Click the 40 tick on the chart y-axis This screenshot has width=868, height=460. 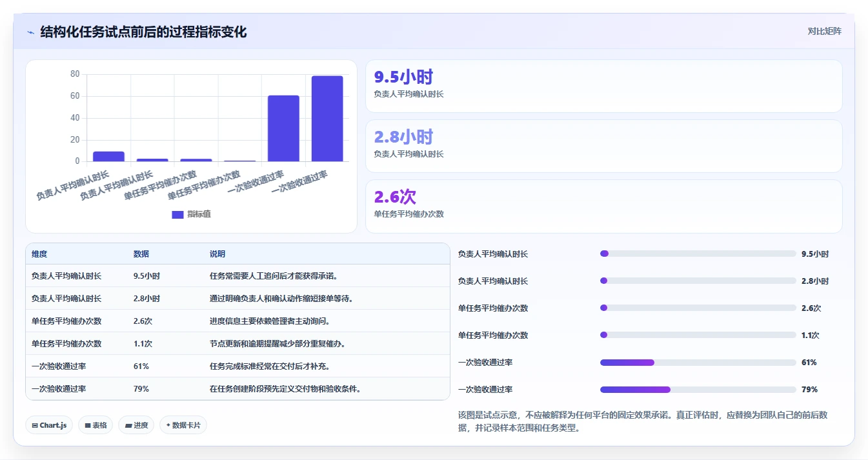point(75,118)
